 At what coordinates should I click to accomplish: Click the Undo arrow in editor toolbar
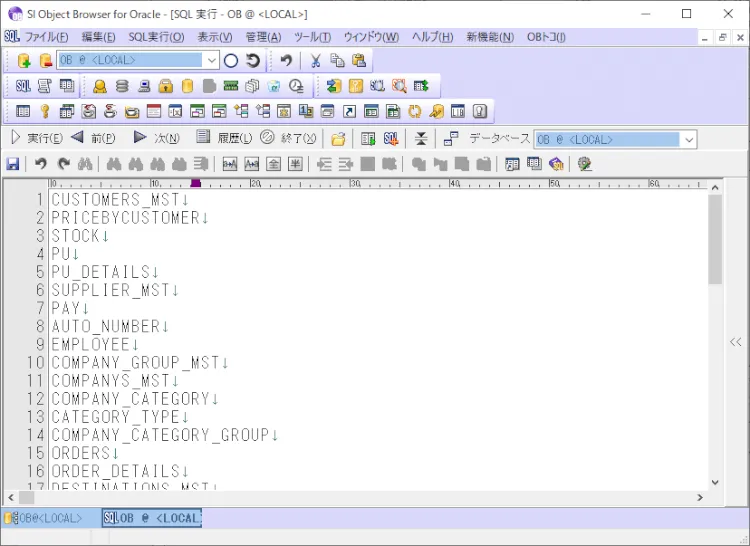point(41,164)
